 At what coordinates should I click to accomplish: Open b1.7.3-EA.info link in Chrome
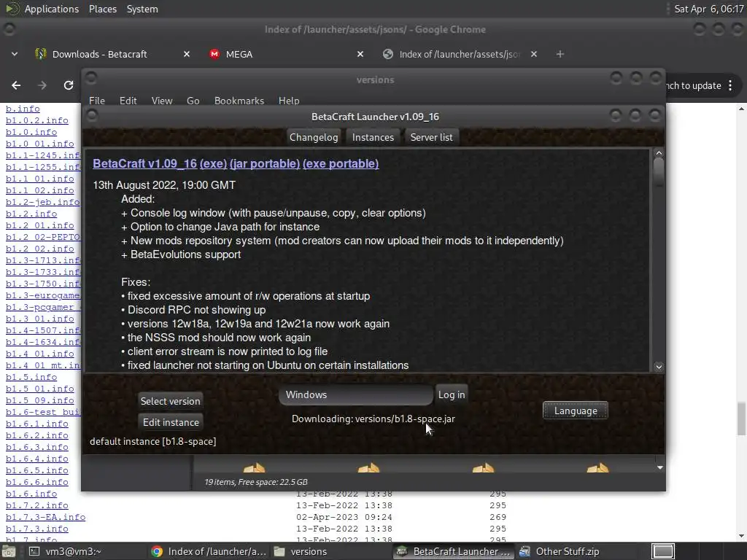tap(46, 517)
